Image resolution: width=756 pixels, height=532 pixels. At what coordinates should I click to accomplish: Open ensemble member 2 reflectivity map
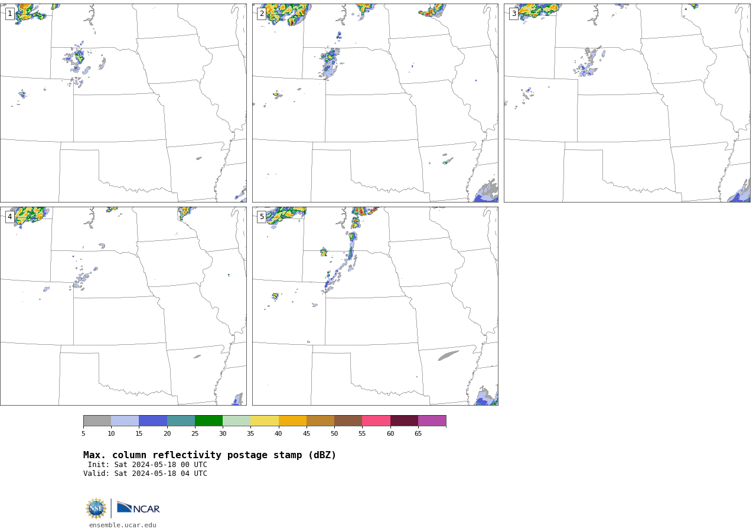[375, 103]
